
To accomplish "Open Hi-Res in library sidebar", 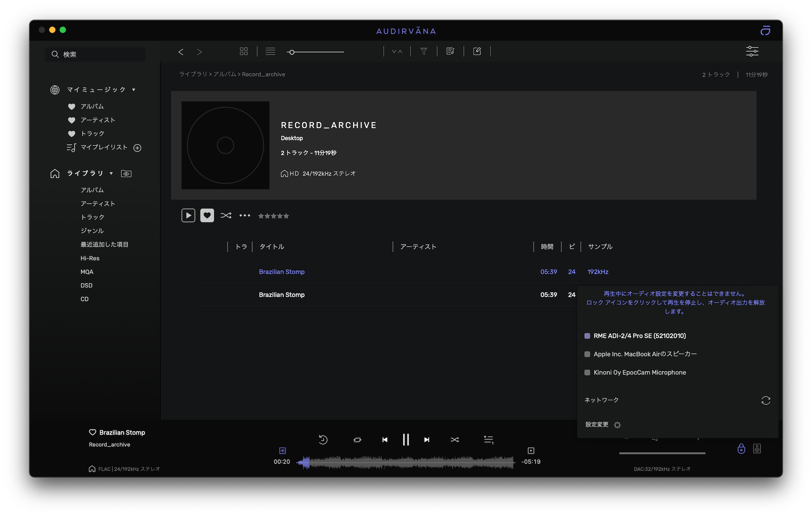I will click(x=90, y=258).
